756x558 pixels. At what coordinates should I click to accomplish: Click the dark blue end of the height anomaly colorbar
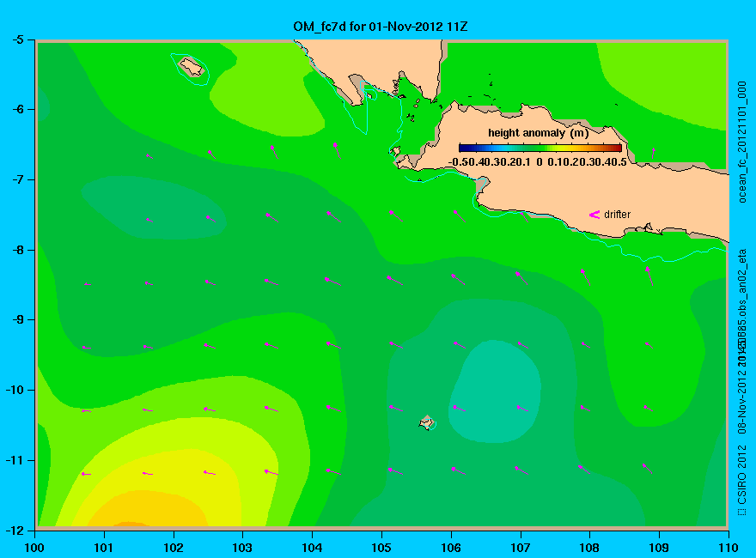pyautogui.click(x=464, y=148)
